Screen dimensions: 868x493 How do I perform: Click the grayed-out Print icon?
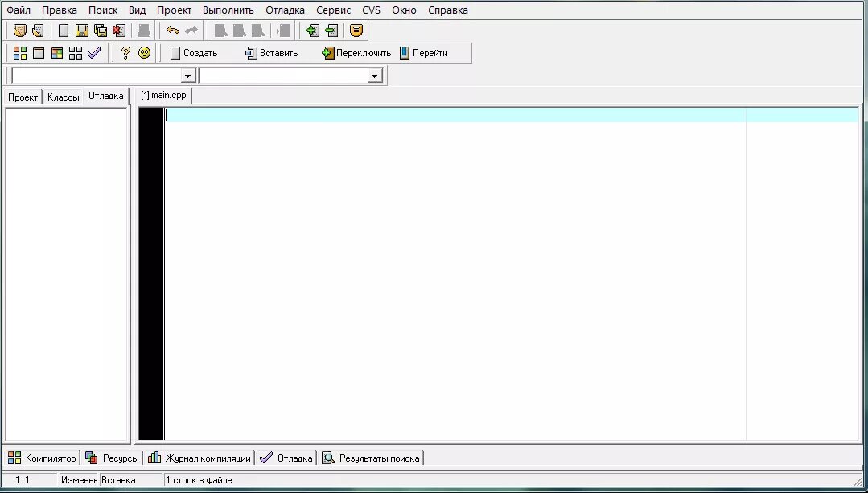[144, 31]
